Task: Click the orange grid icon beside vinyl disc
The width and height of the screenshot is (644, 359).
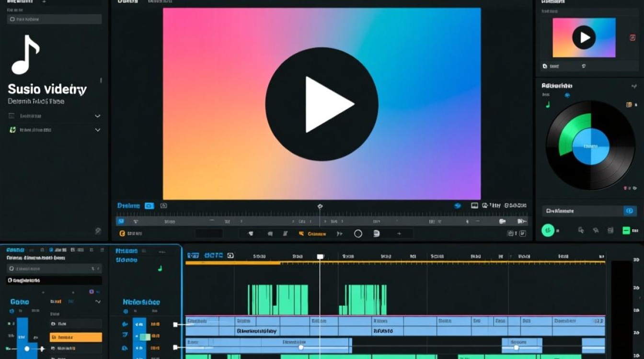Action: point(629,104)
